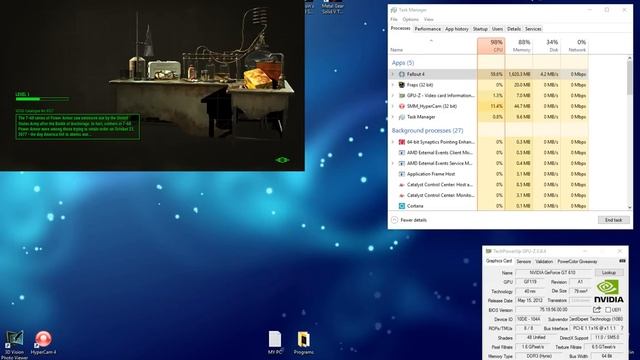640x360 pixels.
Task: Click the Fraps (32 bit) process icon
Action: coord(402,85)
